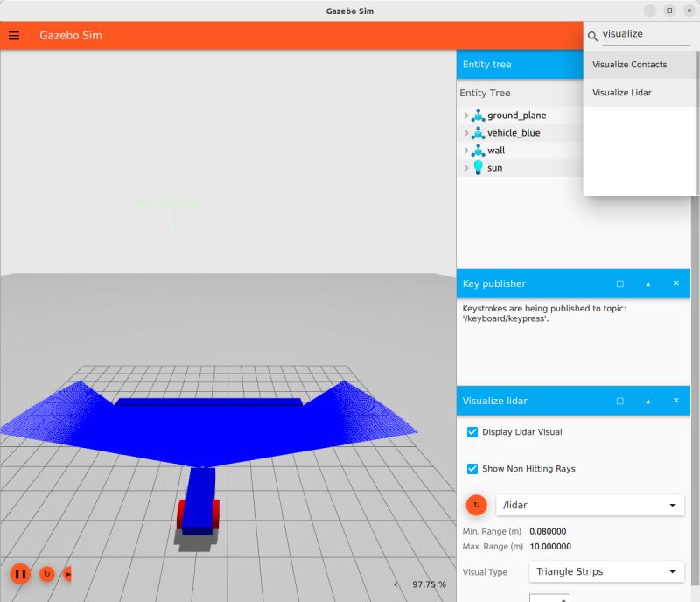700x602 pixels.
Task: Click the wall model icon in Entity Tree
Action: pyautogui.click(x=477, y=150)
